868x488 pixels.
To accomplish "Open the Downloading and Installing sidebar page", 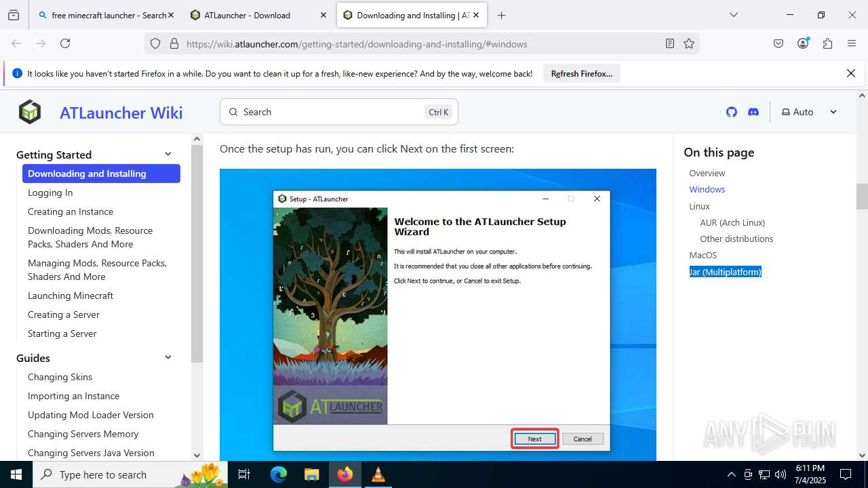I will [101, 174].
